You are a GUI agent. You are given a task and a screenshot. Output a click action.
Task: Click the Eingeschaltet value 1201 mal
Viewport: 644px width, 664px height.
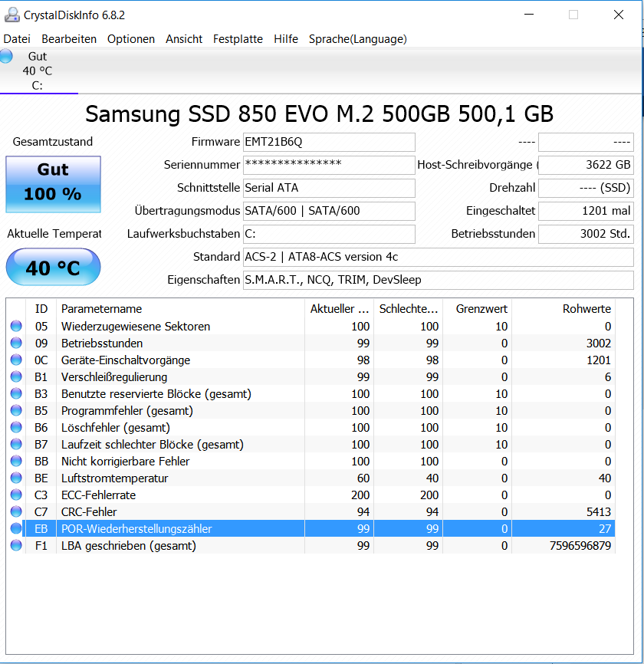pyautogui.click(x=586, y=211)
